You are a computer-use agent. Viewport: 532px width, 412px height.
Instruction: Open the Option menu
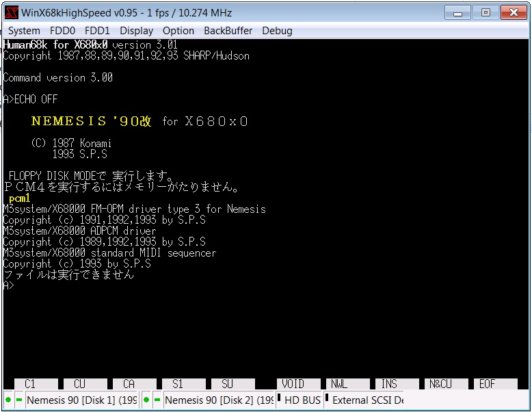(178, 31)
